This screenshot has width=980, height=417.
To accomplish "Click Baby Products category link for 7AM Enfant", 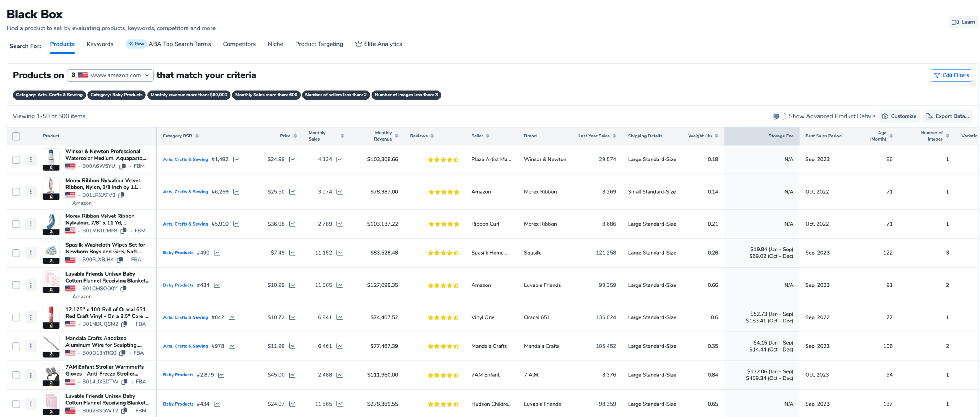I will click(178, 375).
